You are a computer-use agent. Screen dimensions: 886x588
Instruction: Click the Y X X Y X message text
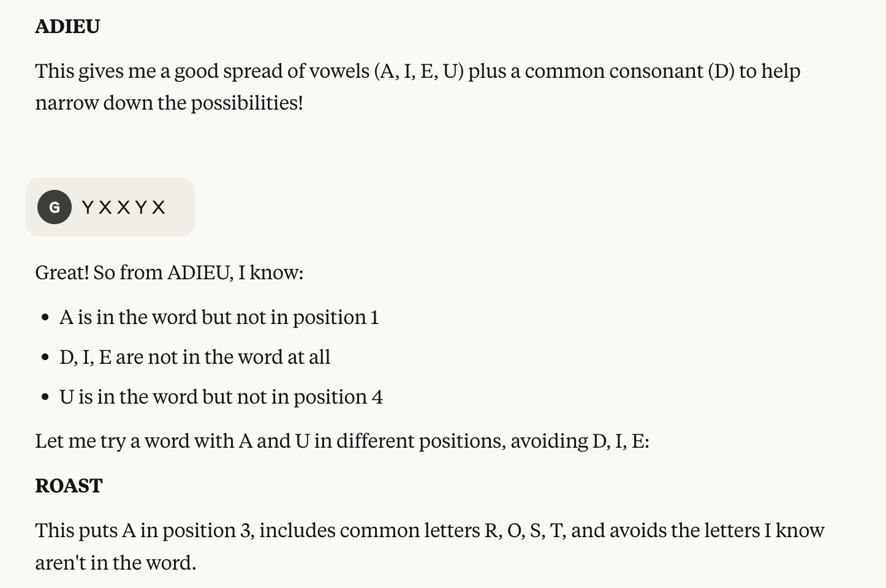click(123, 208)
